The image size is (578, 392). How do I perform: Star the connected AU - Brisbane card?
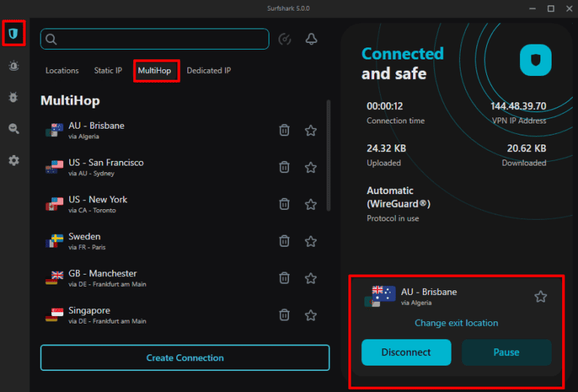pyautogui.click(x=541, y=296)
